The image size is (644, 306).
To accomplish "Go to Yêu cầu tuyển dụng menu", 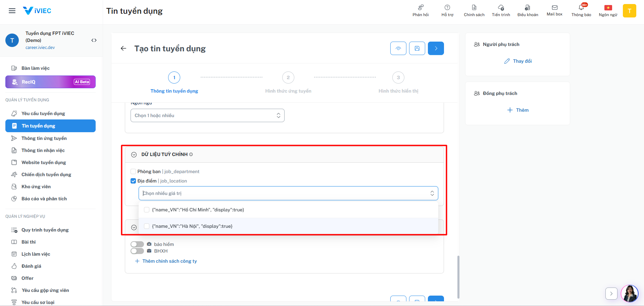I will click(x=43, y=113).
